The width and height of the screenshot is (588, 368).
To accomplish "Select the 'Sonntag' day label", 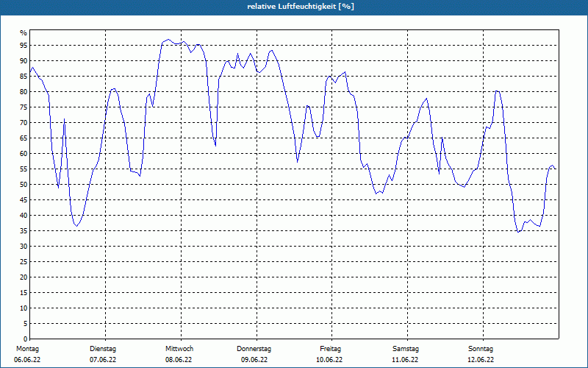I will click(x=481, y=349).
